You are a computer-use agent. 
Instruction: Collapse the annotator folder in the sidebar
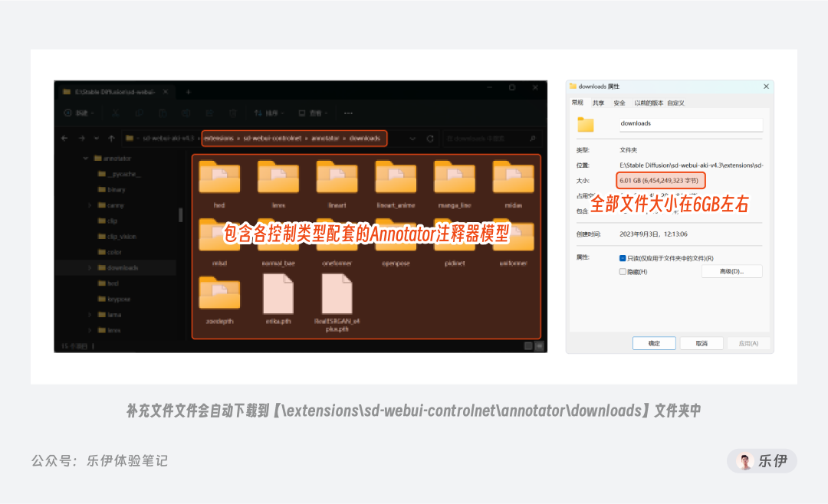[84, 159]
